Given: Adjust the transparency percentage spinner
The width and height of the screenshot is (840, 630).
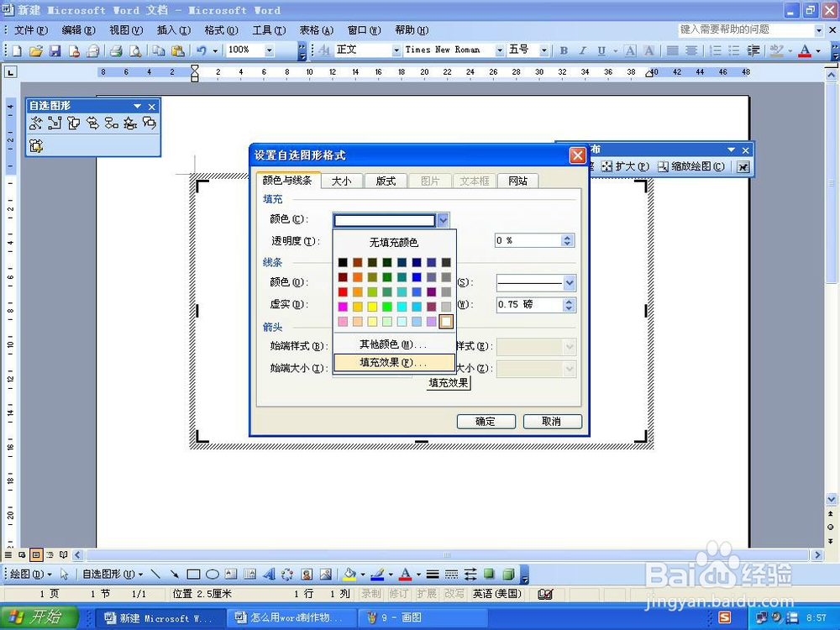Looking at the screenshot, I should 567,240.
